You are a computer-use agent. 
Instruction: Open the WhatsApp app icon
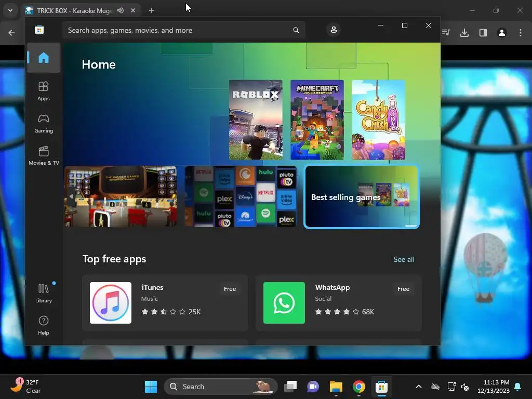point(284,303)
